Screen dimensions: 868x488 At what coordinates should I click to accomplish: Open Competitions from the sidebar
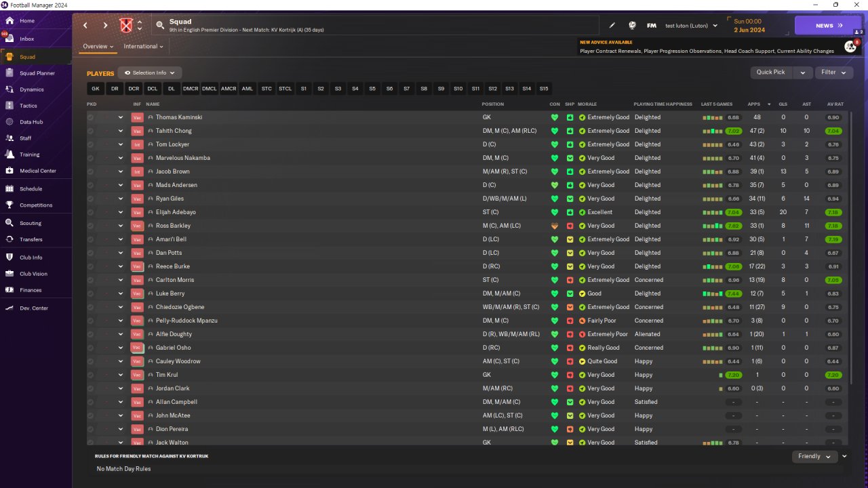click(36, 205)
